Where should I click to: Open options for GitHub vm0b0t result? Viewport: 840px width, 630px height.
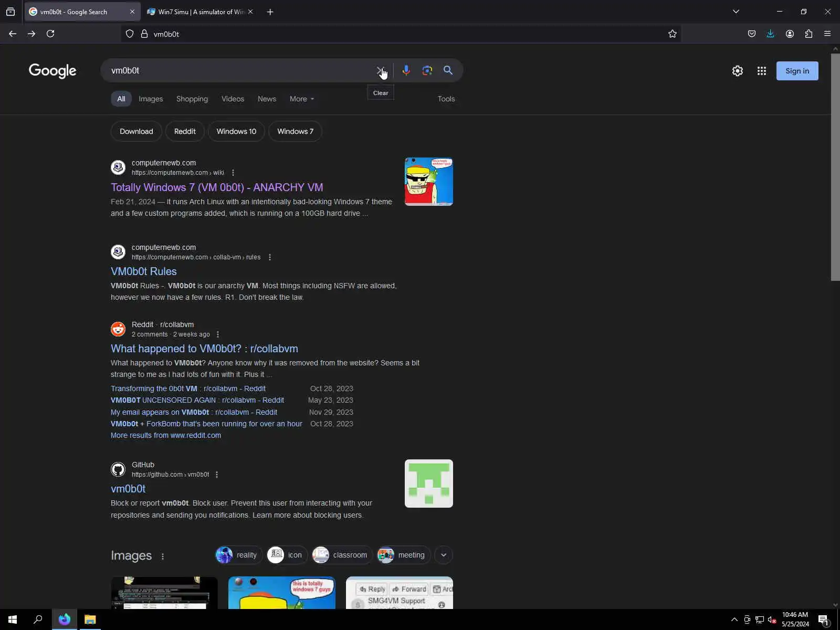click(x=217, y=475)
